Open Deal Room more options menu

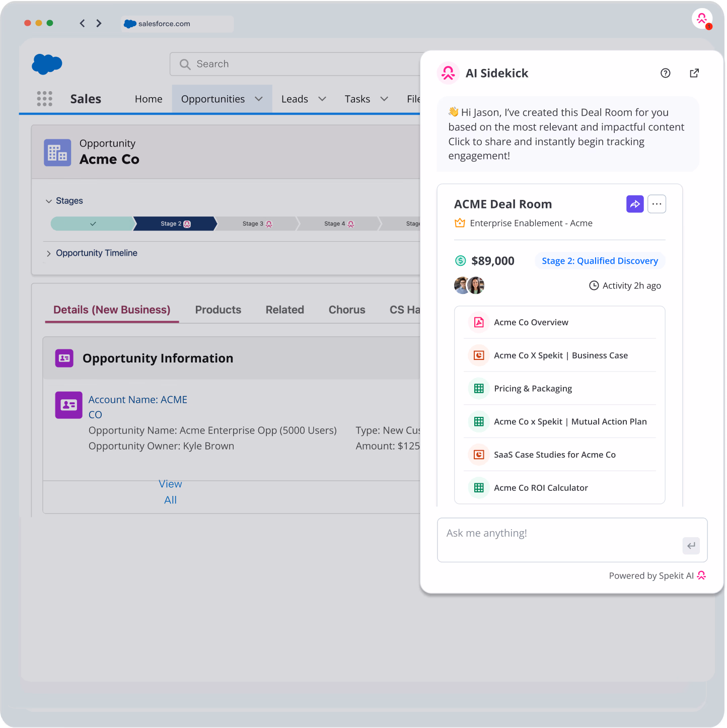coord(657,204)
